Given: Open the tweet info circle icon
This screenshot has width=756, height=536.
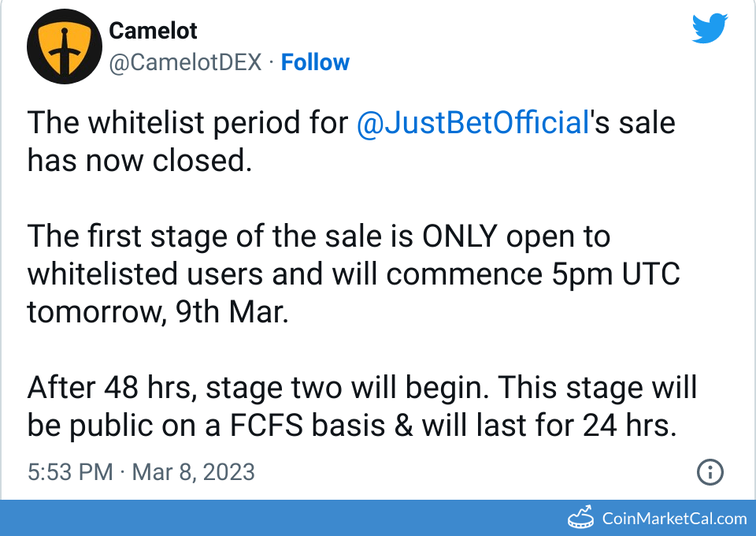Looking at the screenshot, I should [x=710, y=472].
